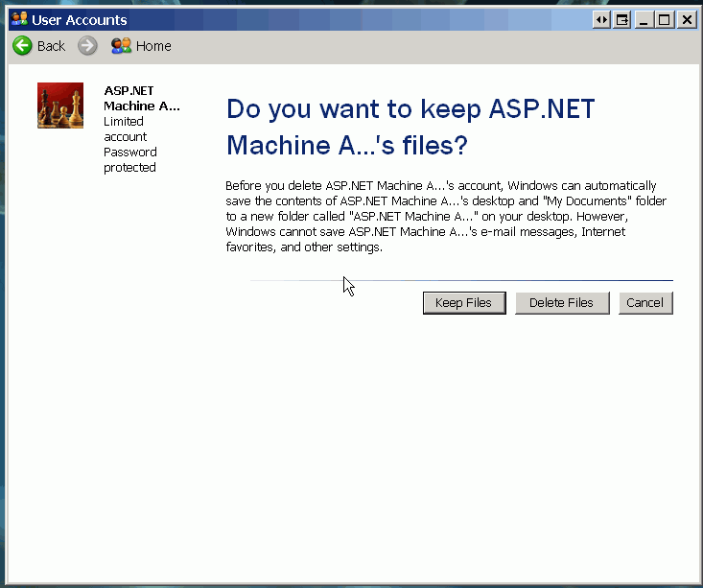Click the 'Password protected' text
This screenshot has width=703, height=588.
pyautogui.click(x=130, y=159)
